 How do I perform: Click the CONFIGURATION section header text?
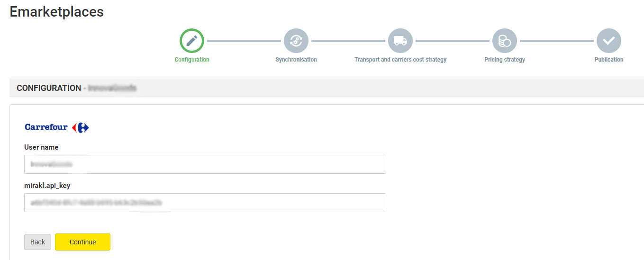pyautogui.click(x=49, y=88)
